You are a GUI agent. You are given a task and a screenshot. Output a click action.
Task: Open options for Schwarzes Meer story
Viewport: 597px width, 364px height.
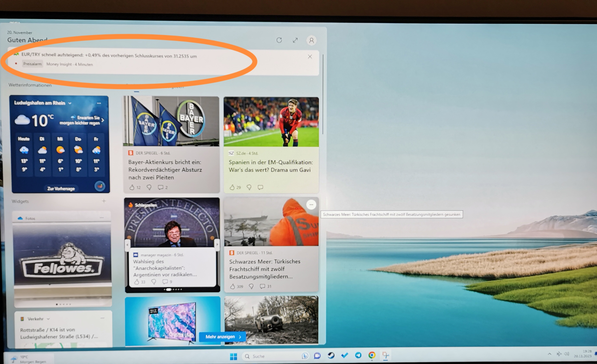(x=311, y=205)
